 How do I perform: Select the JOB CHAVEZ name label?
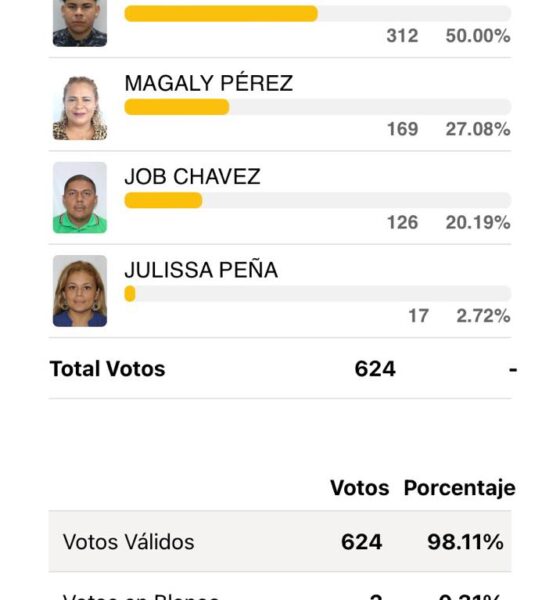pos(192,176)
